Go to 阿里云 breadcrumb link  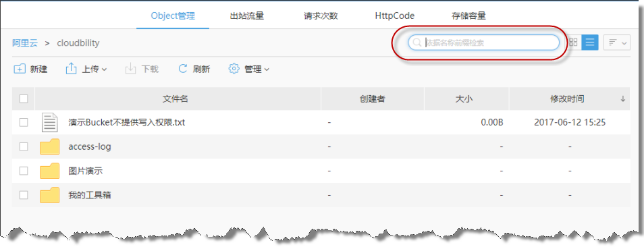[x=25, y=43]
